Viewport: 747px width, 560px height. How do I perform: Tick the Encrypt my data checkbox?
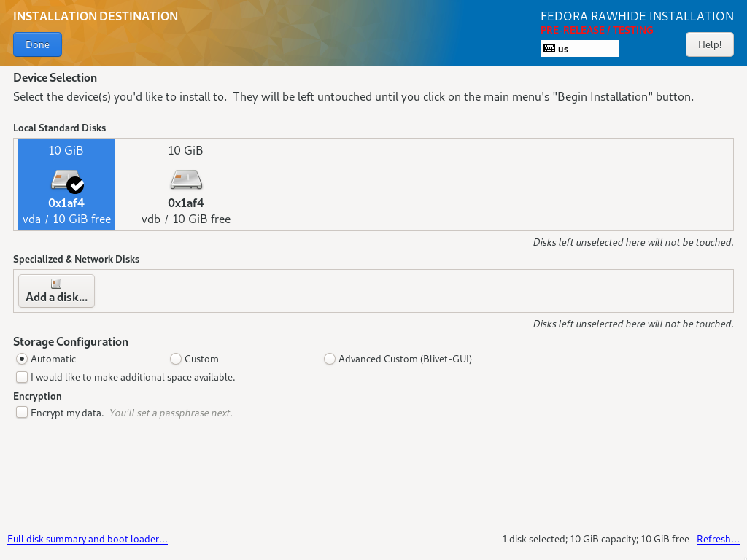click(x=22, y=413)
